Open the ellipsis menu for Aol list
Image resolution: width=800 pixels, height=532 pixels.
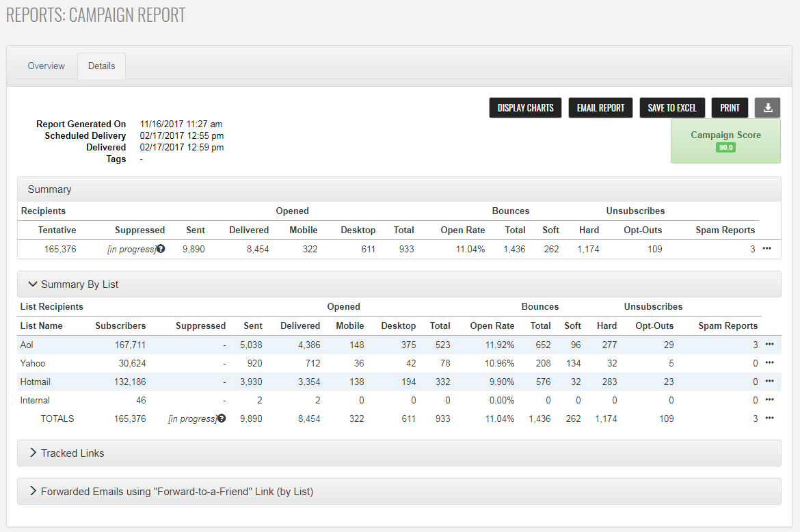769,345
